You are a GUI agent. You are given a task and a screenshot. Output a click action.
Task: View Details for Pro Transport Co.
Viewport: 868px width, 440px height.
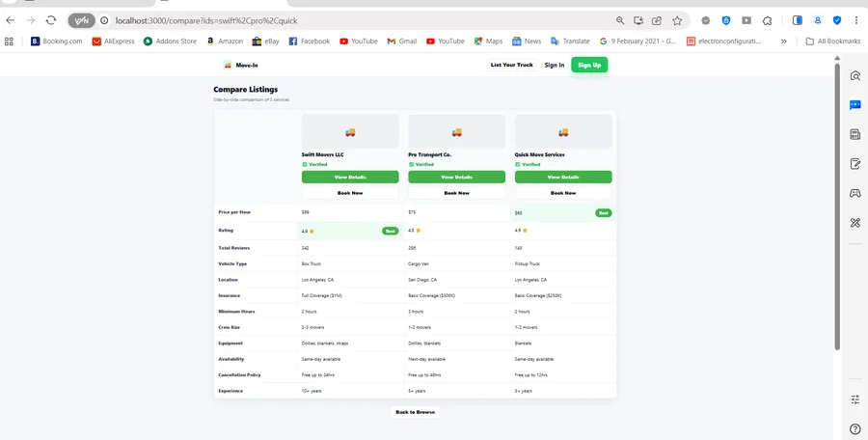[457, 177]
